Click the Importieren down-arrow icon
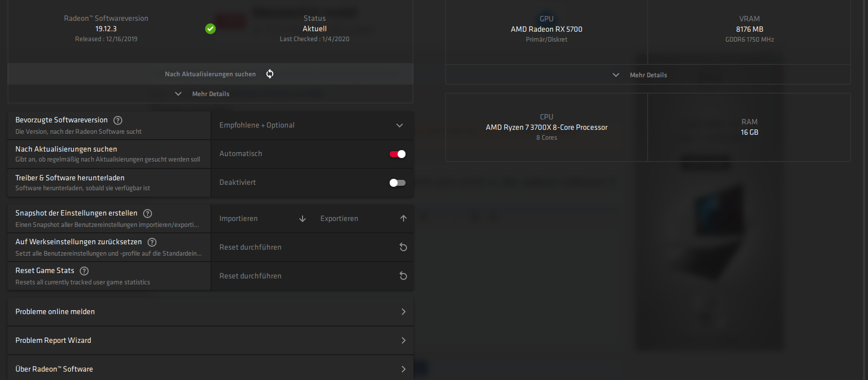Screen dimensions: 868x380 [x=303, y=218]
